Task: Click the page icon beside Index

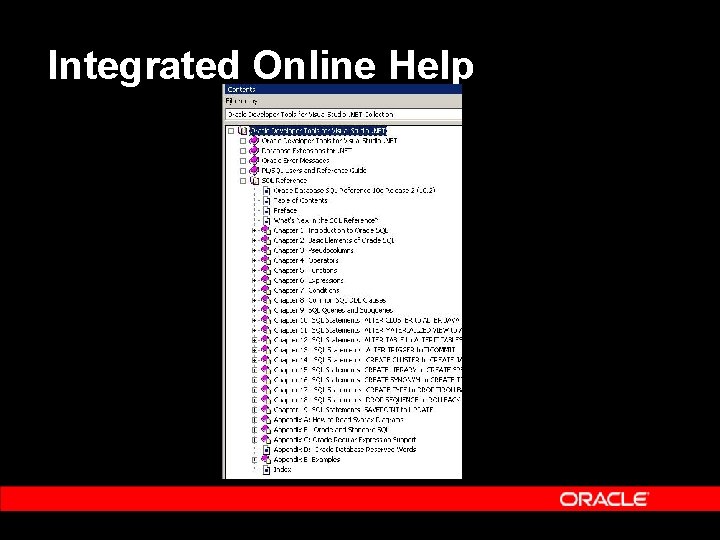Action: 266,470
